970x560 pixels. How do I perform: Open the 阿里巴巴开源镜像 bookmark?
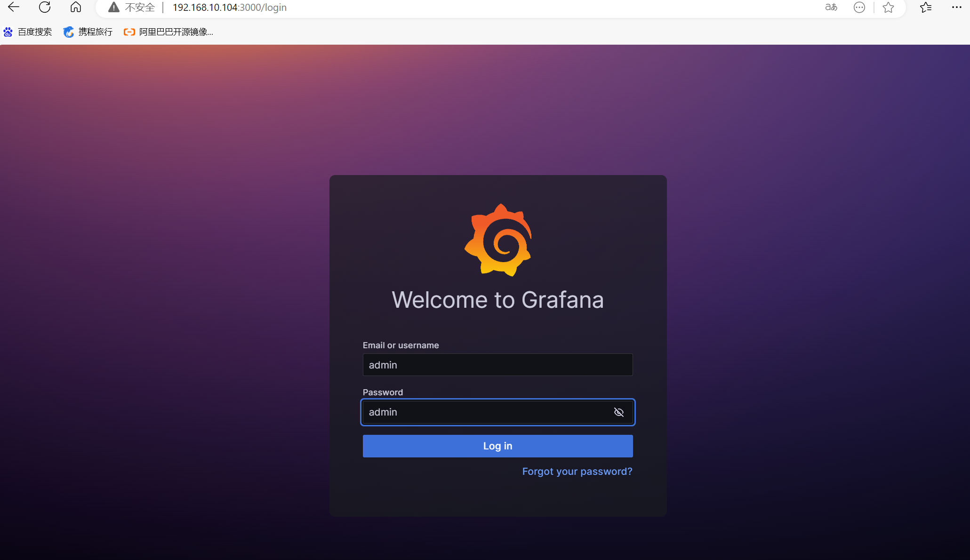point(168,32)
